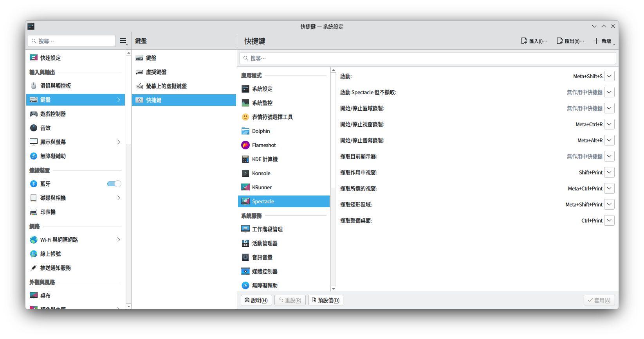The image size is (644, 339).
Task: Focus the sidebar 搜尋 search field
Action: [x=72, y=41]
